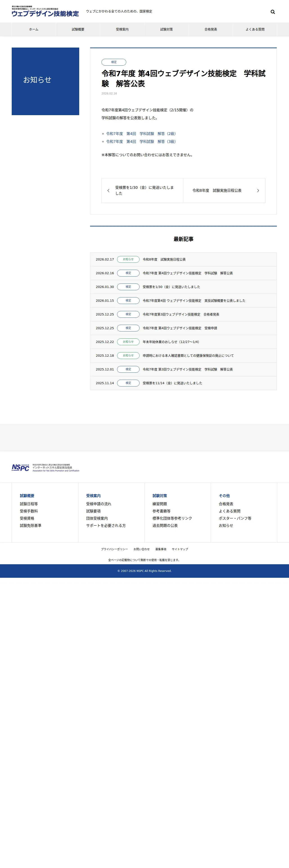
Task: Open 第4回ウェブデザイン技能検定 受検申請 entry
Action: click(180, 328)
